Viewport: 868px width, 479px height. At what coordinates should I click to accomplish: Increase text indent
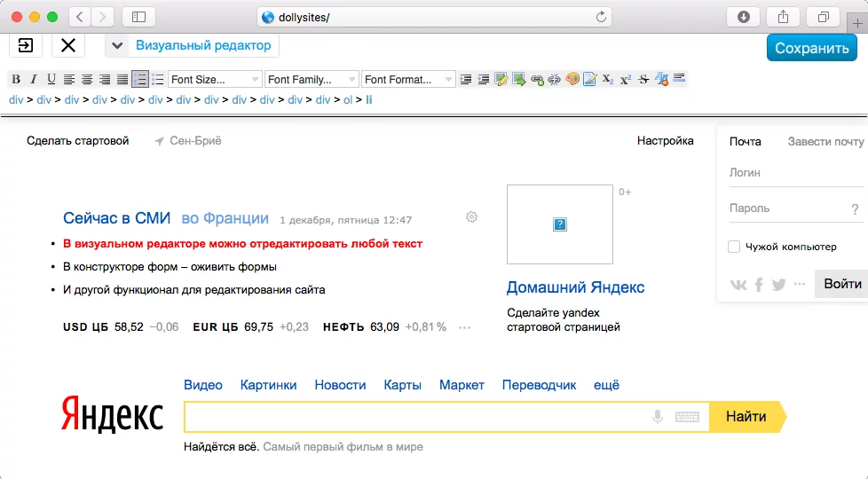point(466,80)
